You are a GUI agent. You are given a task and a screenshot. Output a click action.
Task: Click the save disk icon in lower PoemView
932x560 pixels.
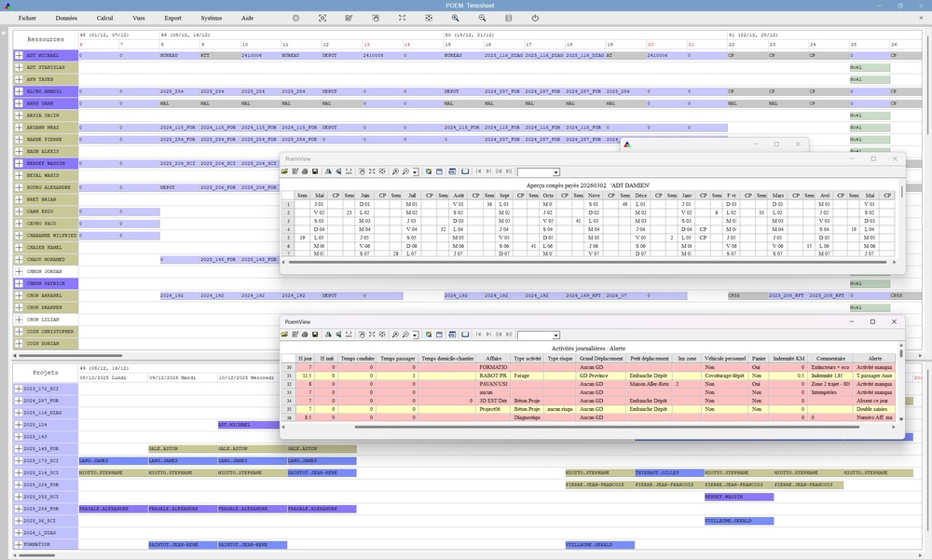[315, 335]
